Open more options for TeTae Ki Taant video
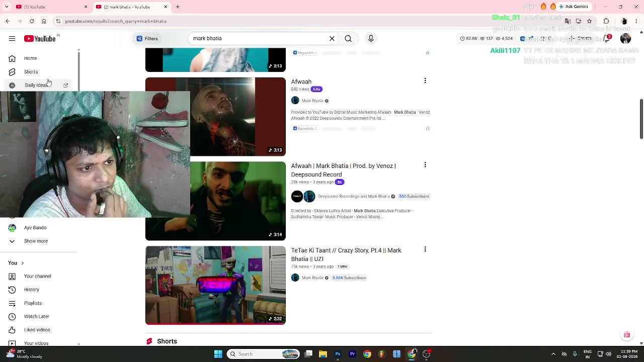Screen dimensions: 644x362 425,249
